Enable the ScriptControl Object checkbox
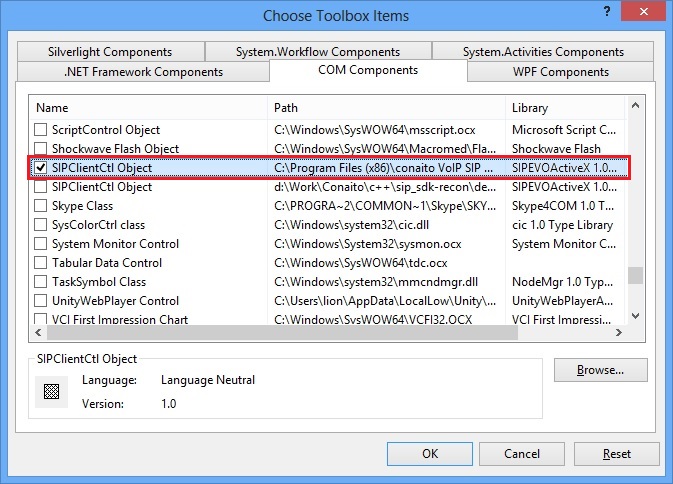The height and width of the screenshot is (484, 673). tap(40, 130)
